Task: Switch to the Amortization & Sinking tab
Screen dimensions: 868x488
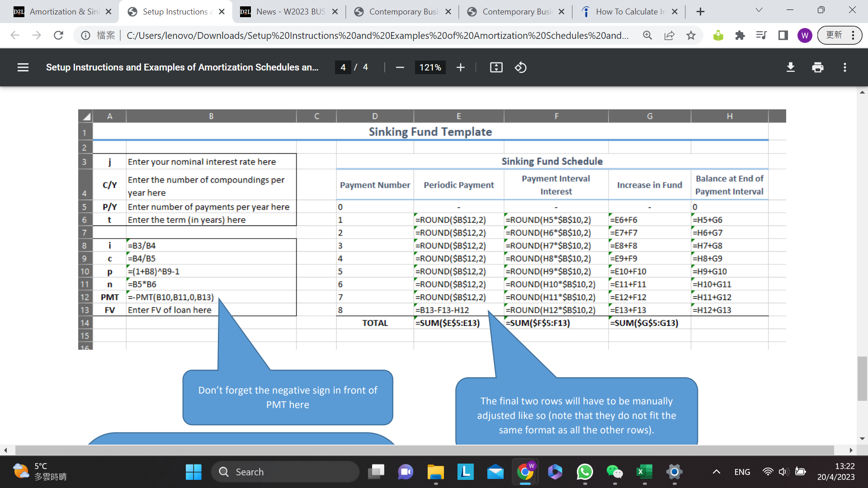Action: coord(59,11)
